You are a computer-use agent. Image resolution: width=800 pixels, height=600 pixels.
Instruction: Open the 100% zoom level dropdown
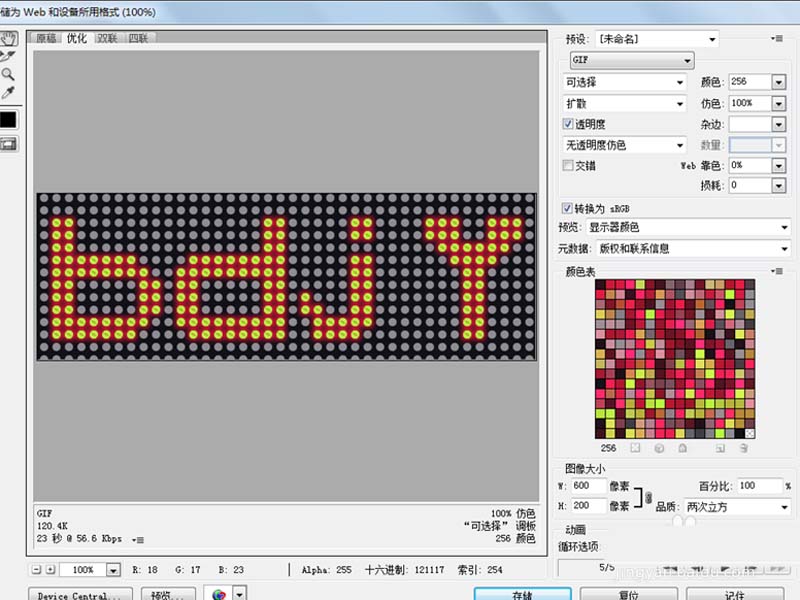point(113,570)
